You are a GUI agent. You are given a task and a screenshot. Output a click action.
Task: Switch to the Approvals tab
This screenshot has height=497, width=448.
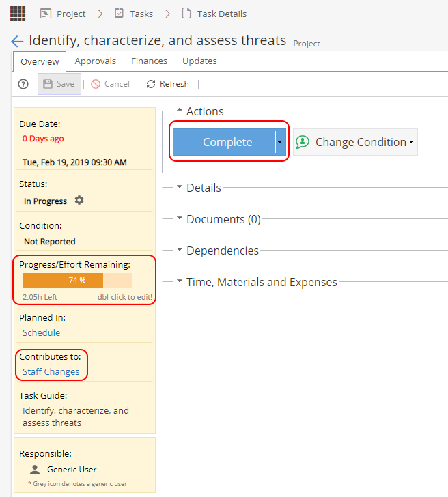click(x=96, y=61)
